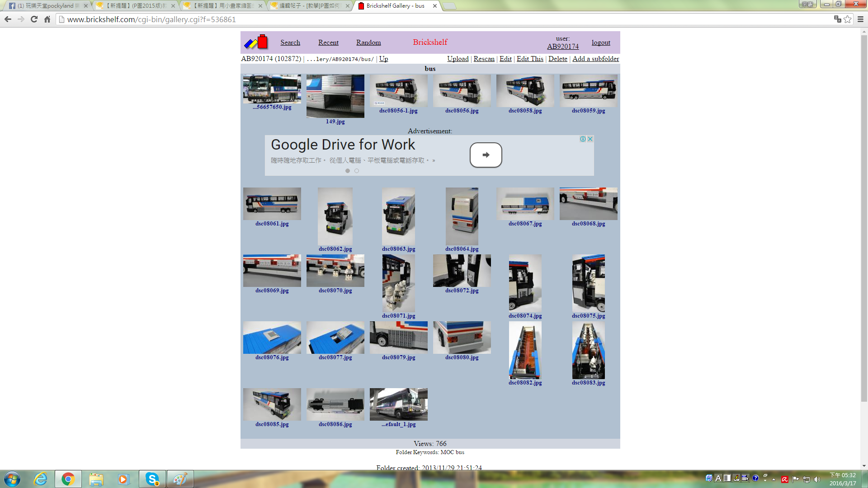Click the Upload link
The height and width of the screenshot is (488, 868).
pos(458,59)
